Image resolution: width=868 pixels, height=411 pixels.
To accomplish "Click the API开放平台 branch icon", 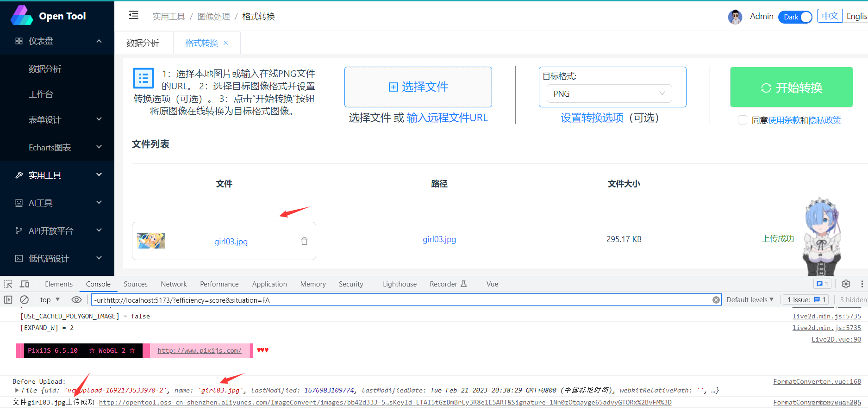I will click(19, 230).
